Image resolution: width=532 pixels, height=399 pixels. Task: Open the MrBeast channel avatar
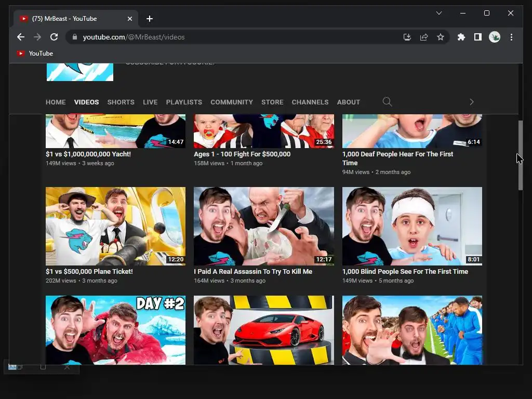tap(80, 72)
